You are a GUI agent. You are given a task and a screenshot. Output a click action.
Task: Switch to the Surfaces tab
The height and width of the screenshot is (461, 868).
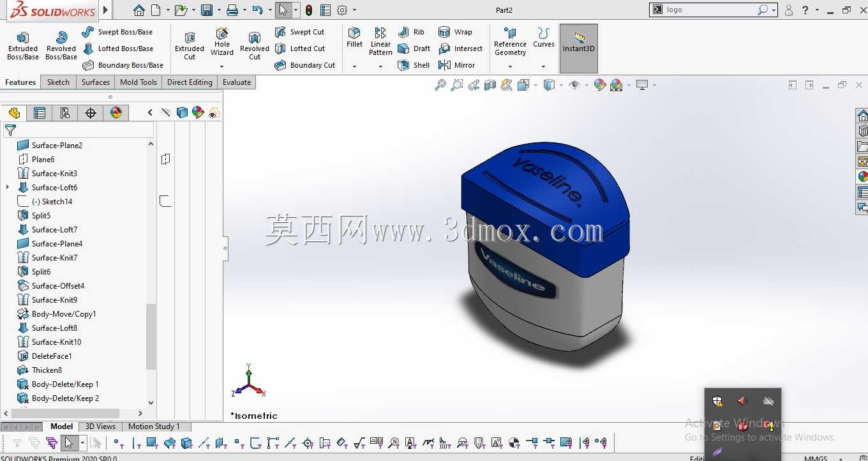(x=96, y=82)
